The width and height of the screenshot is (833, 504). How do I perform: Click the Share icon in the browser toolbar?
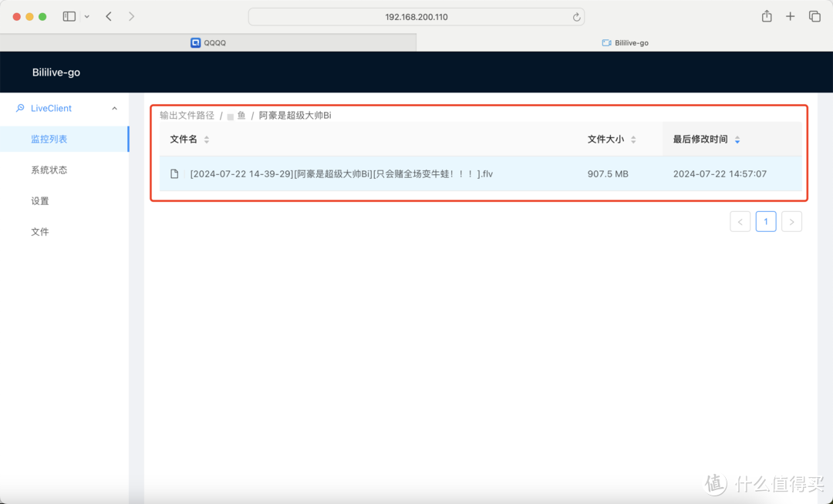click(x=766, y=15)
